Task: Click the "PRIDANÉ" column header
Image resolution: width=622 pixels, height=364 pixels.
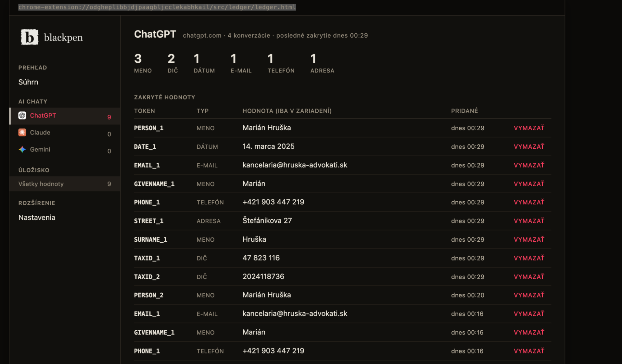Action: [x=465, y=111]
